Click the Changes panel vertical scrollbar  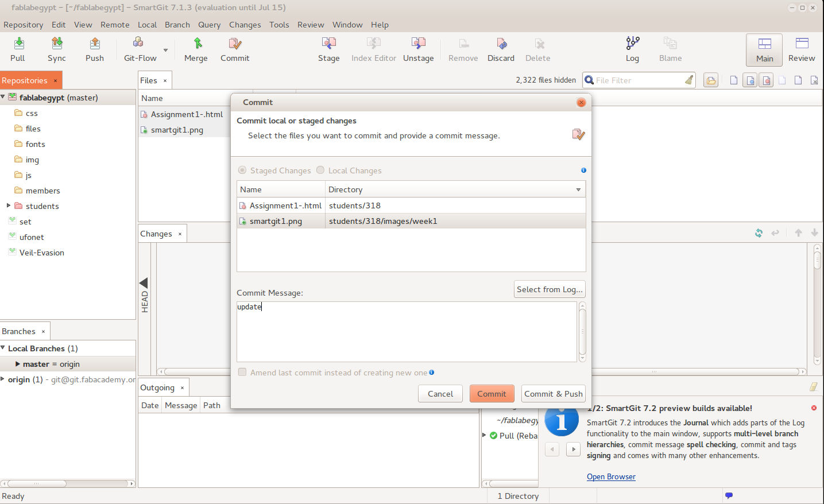(x=817, y=305)
